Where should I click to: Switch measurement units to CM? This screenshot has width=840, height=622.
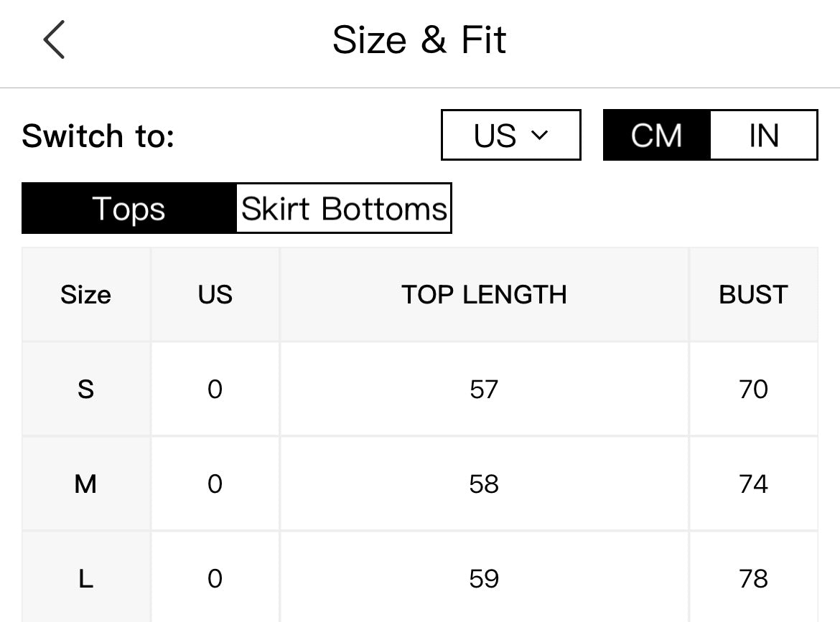(x=657, y=135)
